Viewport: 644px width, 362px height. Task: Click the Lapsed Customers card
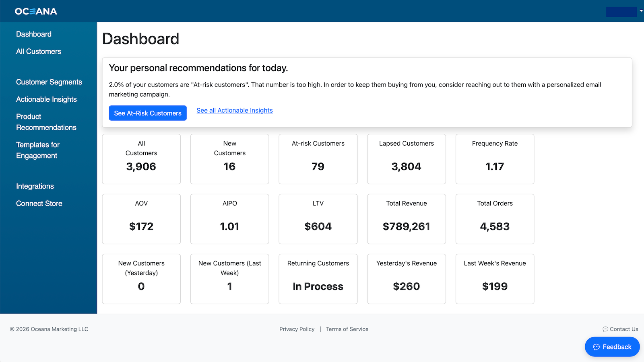point(407,159)
